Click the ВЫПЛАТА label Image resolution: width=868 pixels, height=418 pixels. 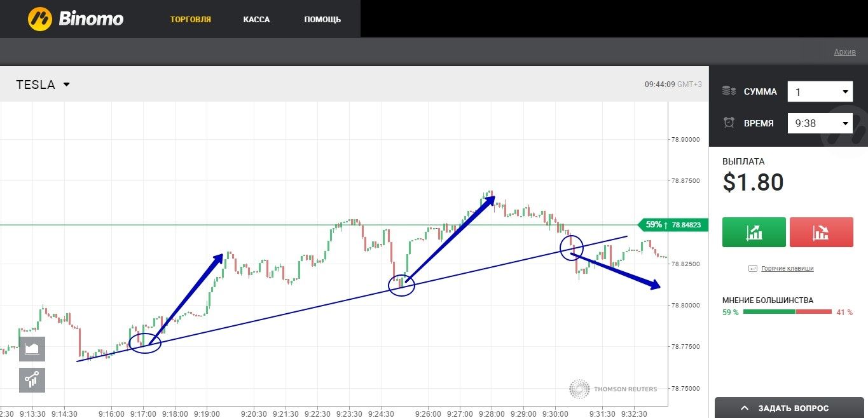[743, 161]
